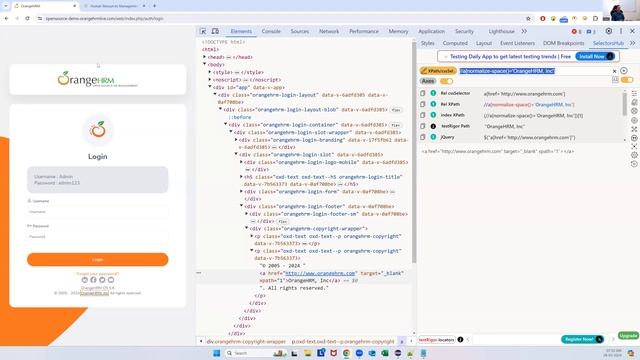Open DevTools settings gear
Viewport: 640px width, 360px height.
click(x=609, y=31)
